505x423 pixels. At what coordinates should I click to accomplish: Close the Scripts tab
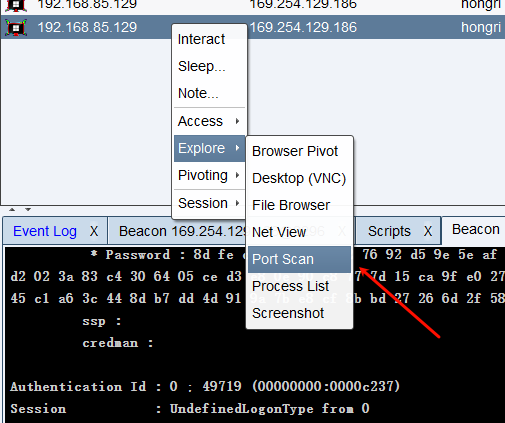428,231
